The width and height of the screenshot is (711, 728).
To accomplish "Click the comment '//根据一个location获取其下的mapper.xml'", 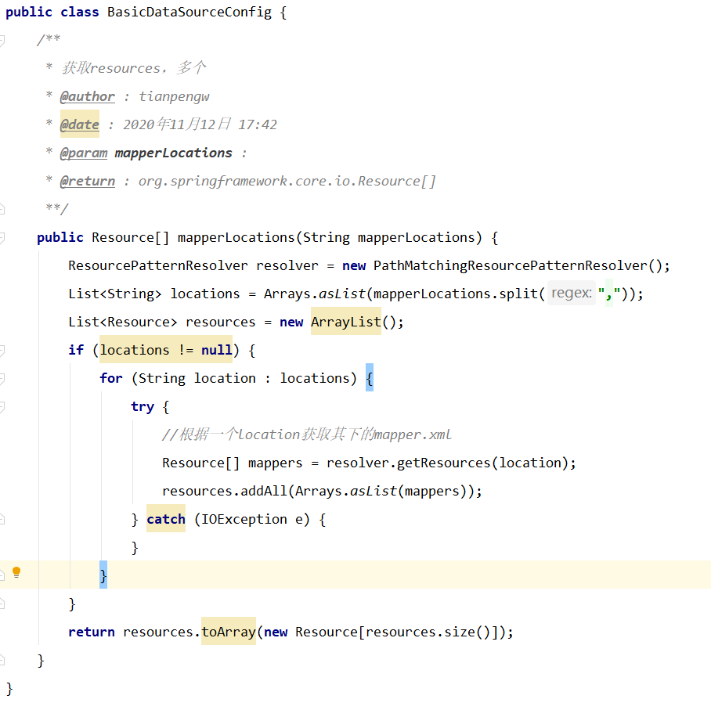I will 306,434.
